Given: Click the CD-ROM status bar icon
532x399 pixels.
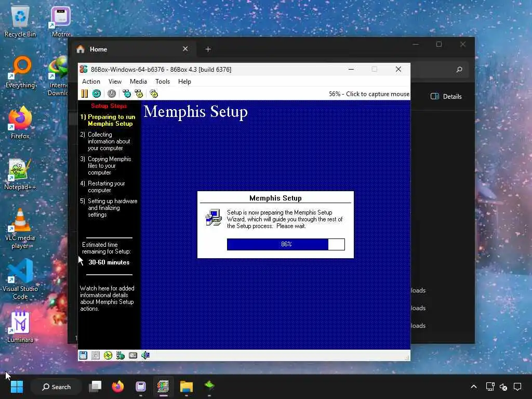Looking at the screenshot, I should [108, 355].
